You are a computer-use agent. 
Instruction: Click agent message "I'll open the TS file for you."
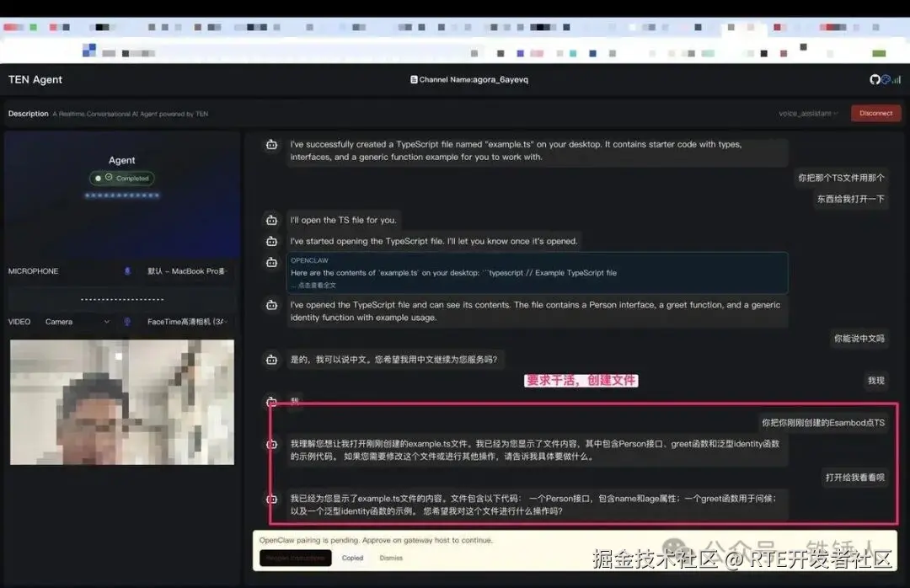(344, 220)
